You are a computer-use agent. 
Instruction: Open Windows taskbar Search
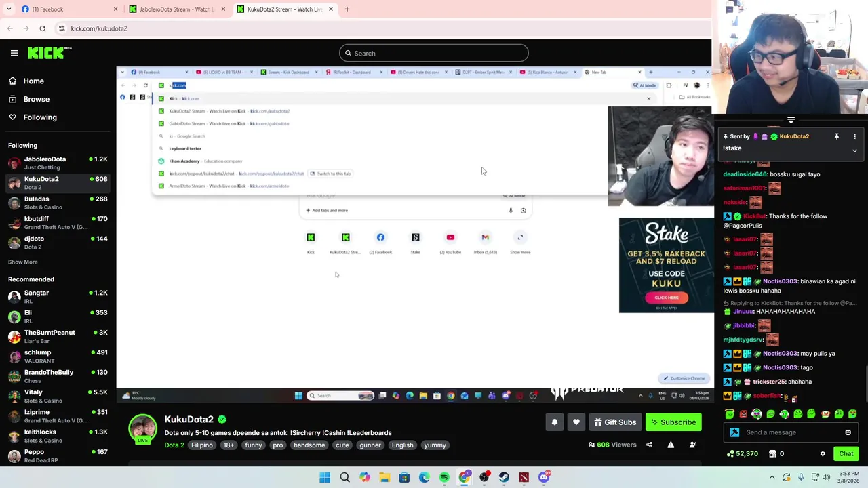point(344,477)
